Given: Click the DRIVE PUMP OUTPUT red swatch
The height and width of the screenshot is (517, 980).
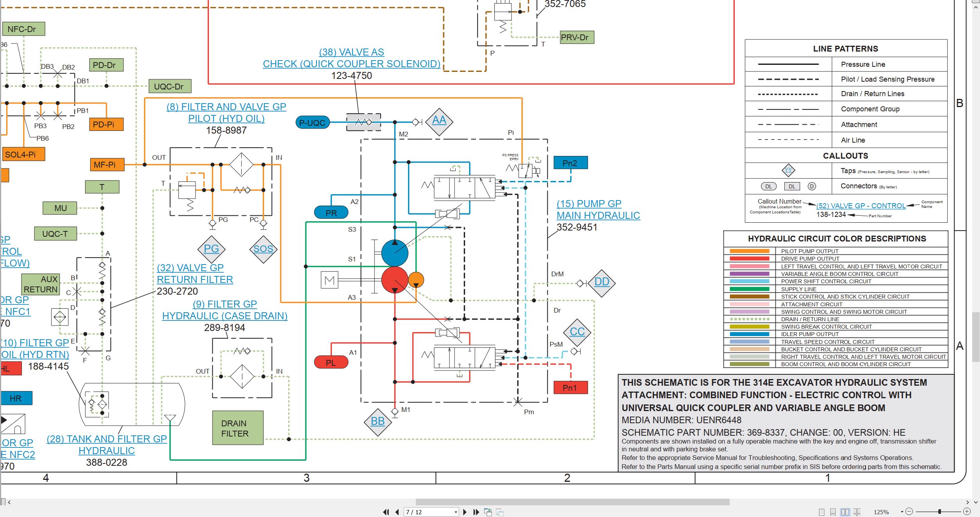Looking at the screenshot, I should point(750,259).
